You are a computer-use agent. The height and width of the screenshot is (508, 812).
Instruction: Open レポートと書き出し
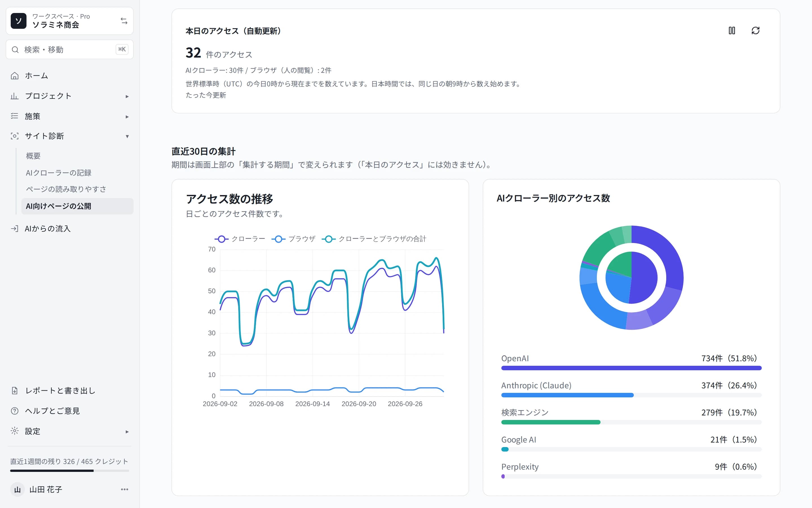(69, 390)
